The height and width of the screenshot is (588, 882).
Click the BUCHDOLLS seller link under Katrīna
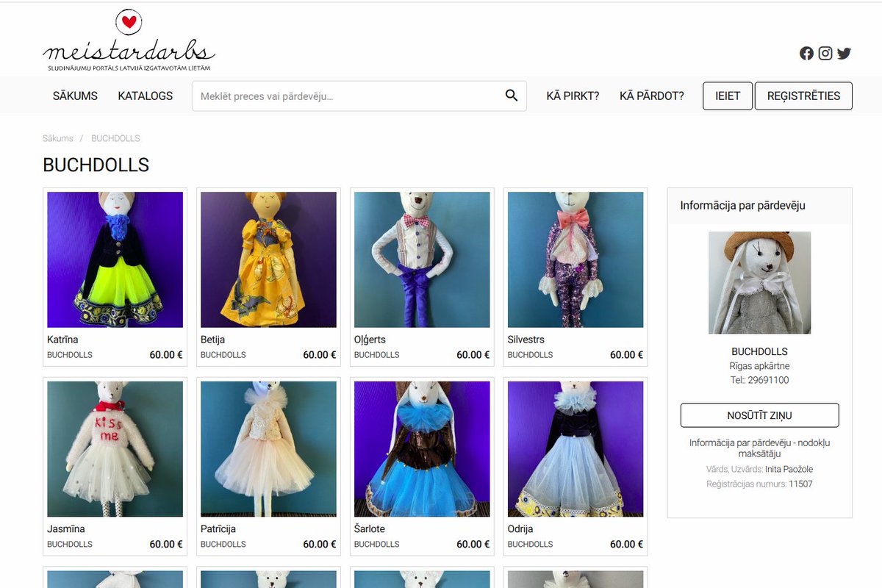[70, 355]
